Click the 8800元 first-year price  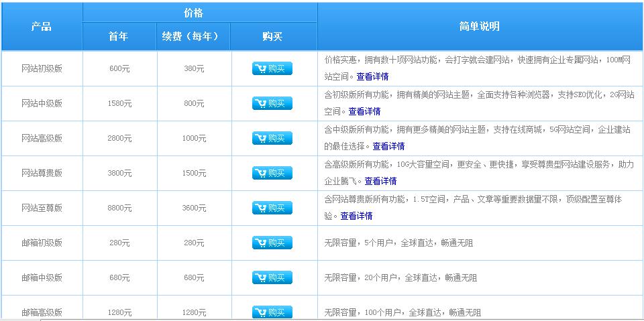tap(119, 208)
